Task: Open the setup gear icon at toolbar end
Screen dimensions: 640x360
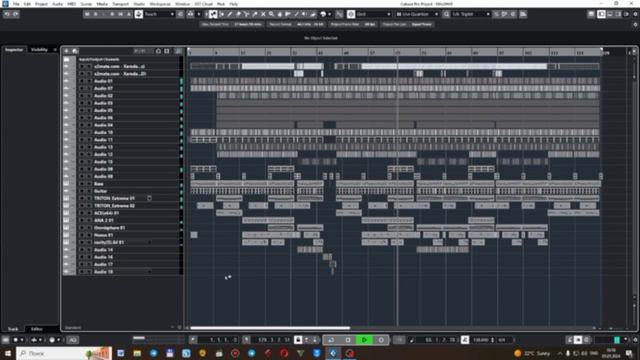Action: (x=635, y=14)
